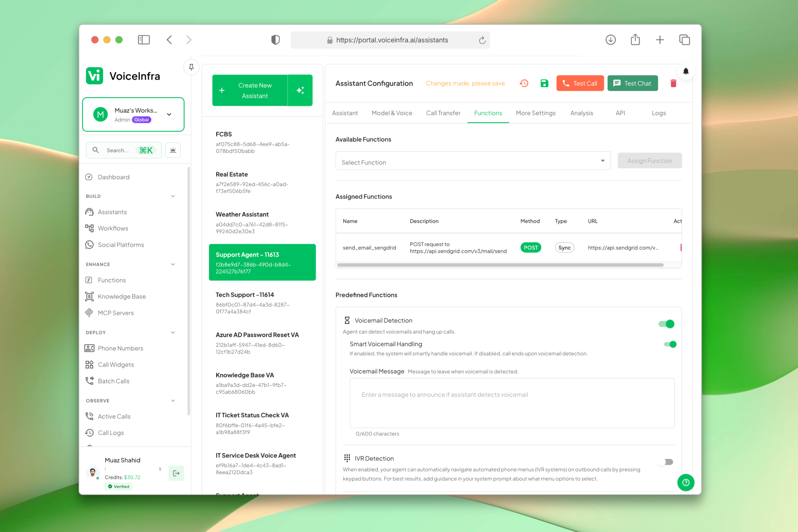Toggle Voicemail Detection switch
The height and width of the screenshot is (532, 798).
[666, 324]
